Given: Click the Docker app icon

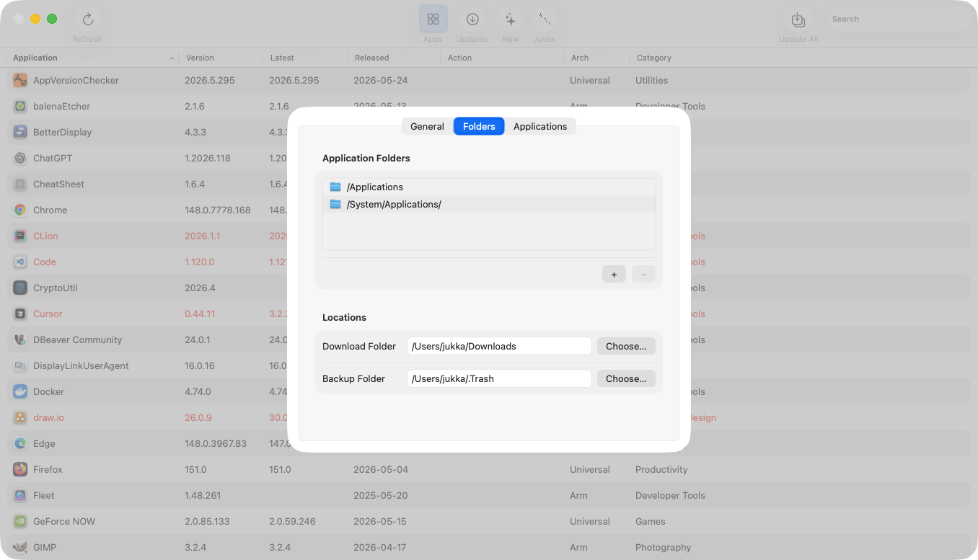Looking at the screenshot, I should click(x=20, y=391).
